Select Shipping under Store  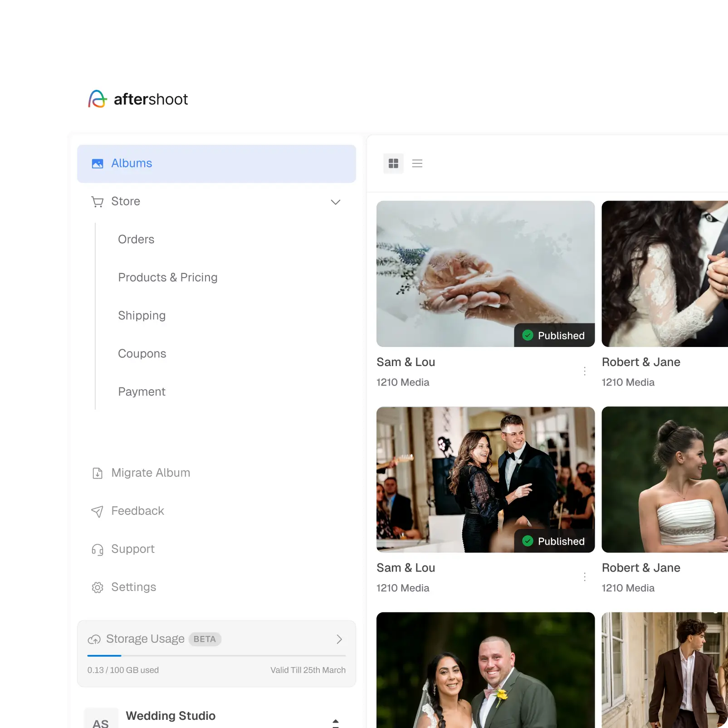pos(142,316)
